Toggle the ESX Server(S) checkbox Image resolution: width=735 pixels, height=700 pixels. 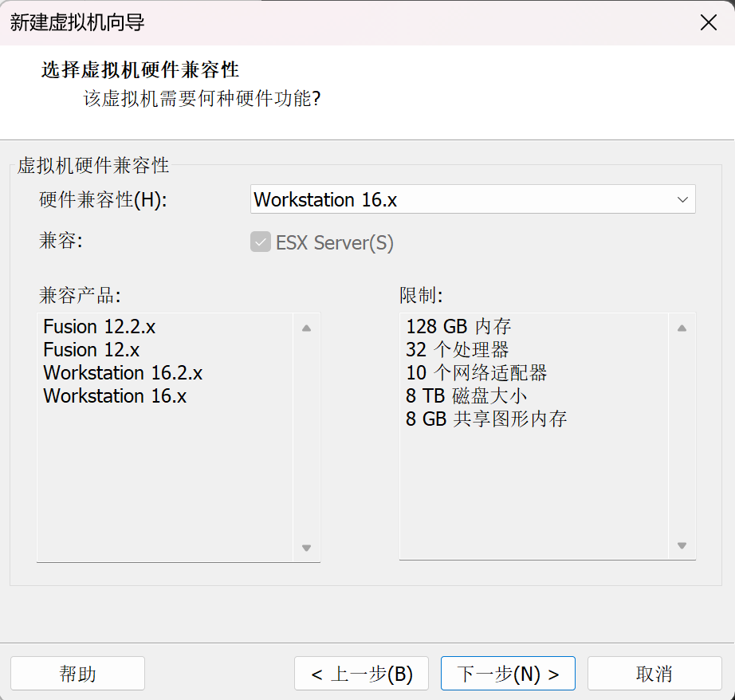click(260, 242)
